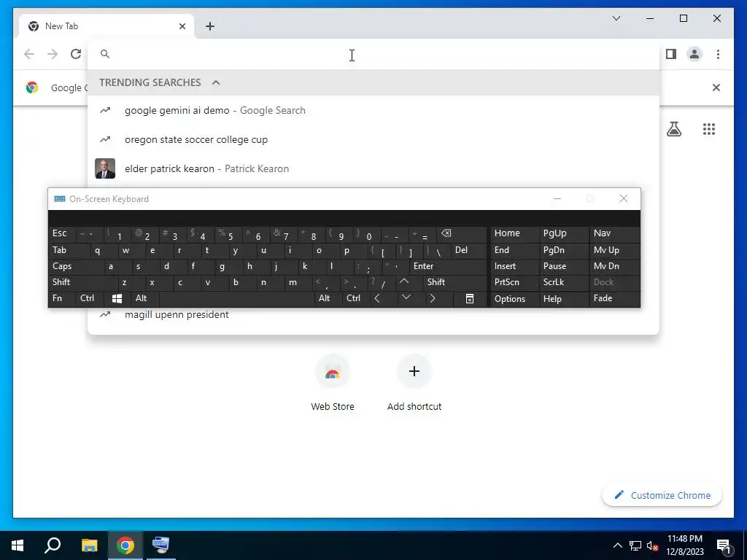747x560 pixels.
Task: Toggle the Fn key
Action: tap(62, 298)
